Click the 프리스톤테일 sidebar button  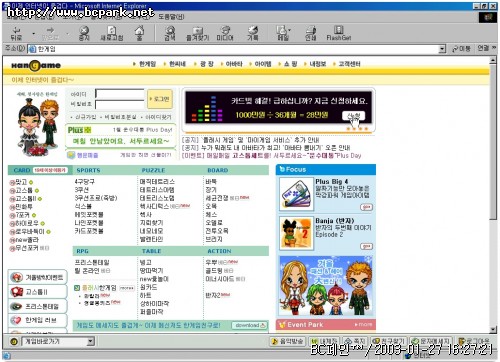point(38,306)
